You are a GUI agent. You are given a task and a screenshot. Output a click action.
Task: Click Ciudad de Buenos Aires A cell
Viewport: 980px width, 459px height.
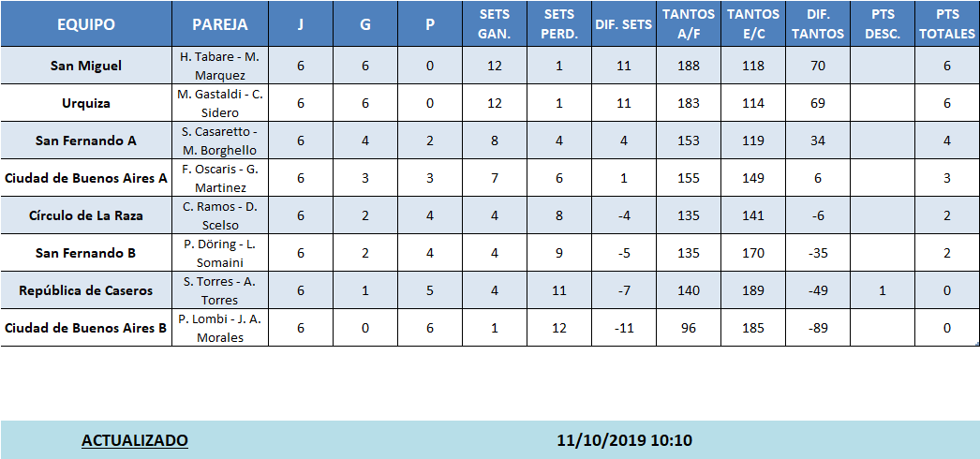click(x=85, y=178)
